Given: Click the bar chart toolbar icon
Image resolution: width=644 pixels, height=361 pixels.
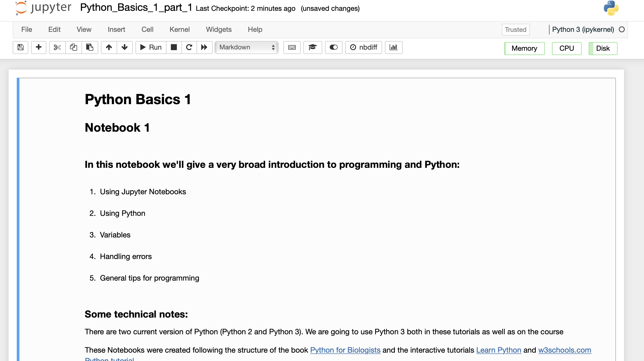Looking at the screenshot, I should [x=394, y=47].
